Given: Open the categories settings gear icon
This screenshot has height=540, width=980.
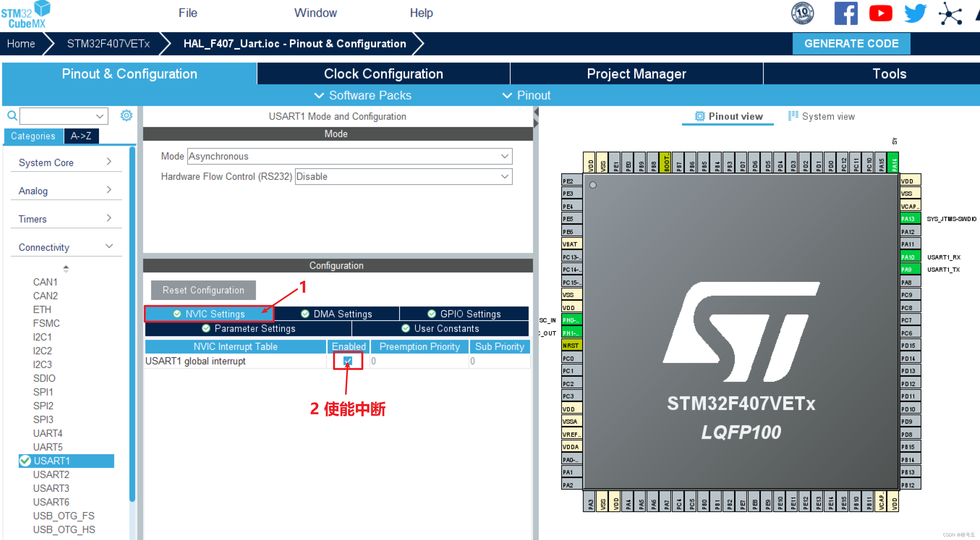Looking at the screenshot, I should click(x=126, y=116).
